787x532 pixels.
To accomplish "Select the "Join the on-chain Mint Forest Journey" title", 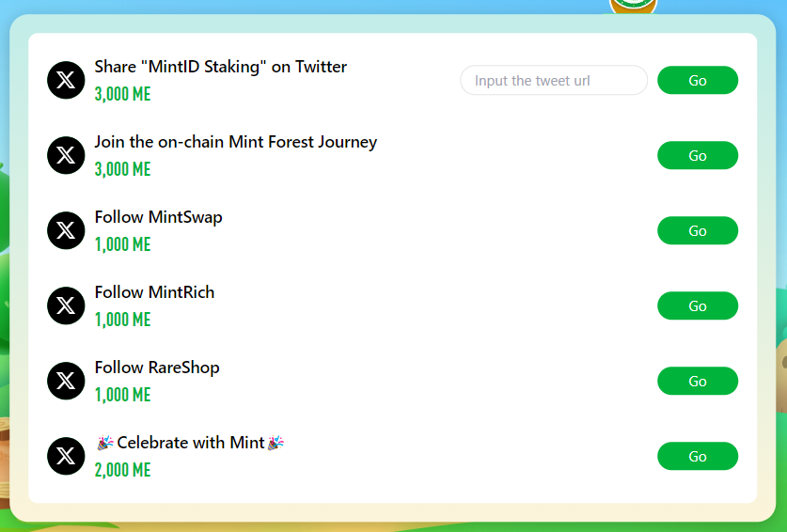I will click(x=236, y=143).
